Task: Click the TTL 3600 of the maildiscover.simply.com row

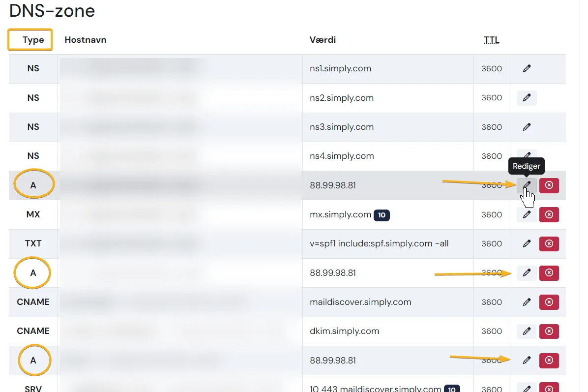Action: (x=492, y=302)
